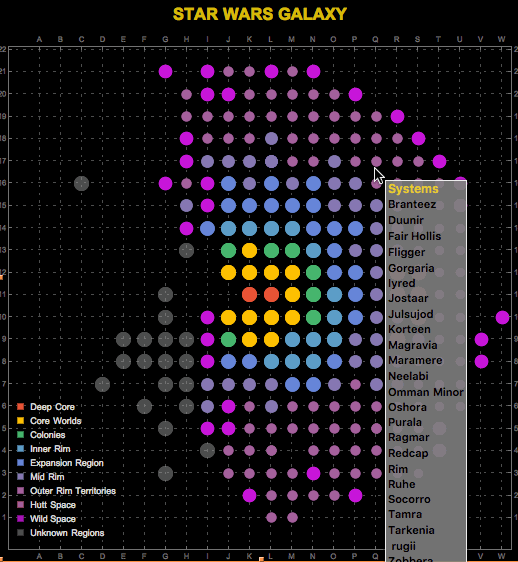This screenshot has height=562, width=518.
Task: Click the 'Wild Space' legend label
Action: click(53, 519)
